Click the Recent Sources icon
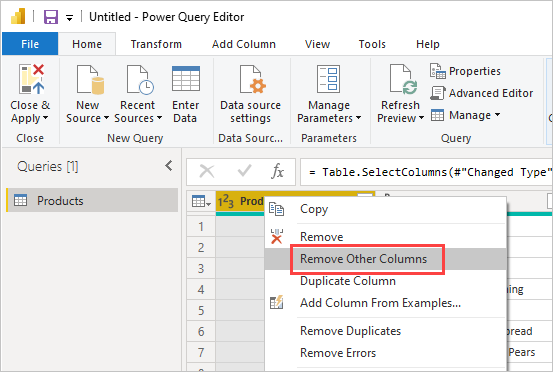 (x=140, y=80)
